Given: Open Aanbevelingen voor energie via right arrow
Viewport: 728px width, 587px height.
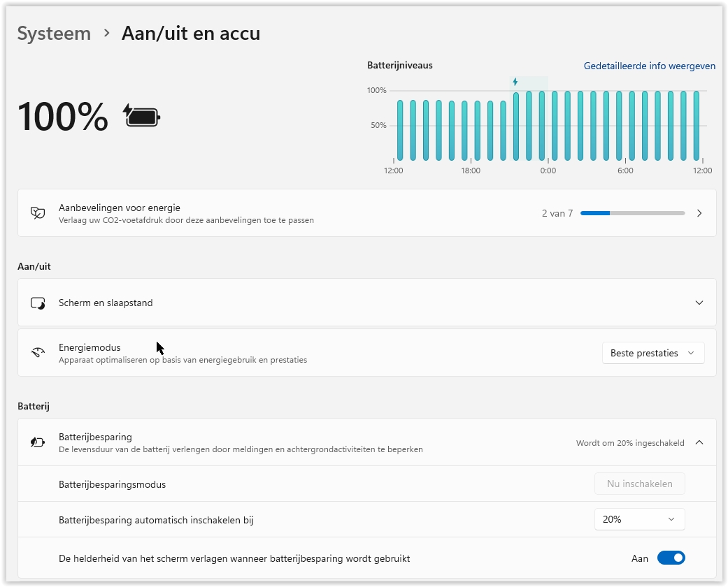Looking at the screenshot, I should click(699, 213).
